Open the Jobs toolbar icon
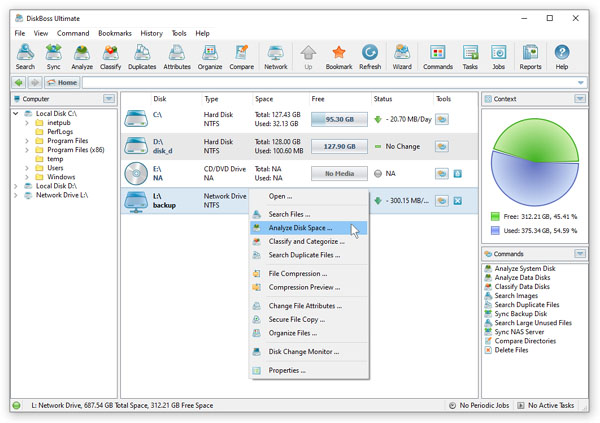The image size is (600, 423). coord(498,57)
